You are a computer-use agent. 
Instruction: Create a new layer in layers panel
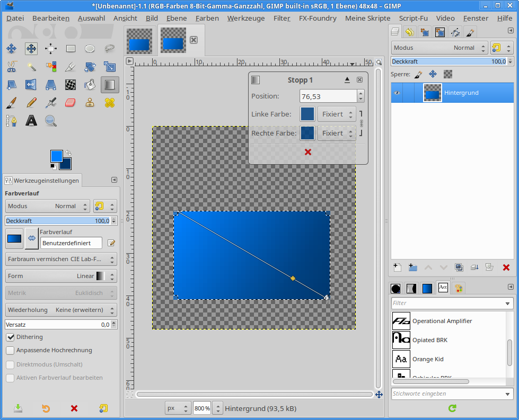397,267
